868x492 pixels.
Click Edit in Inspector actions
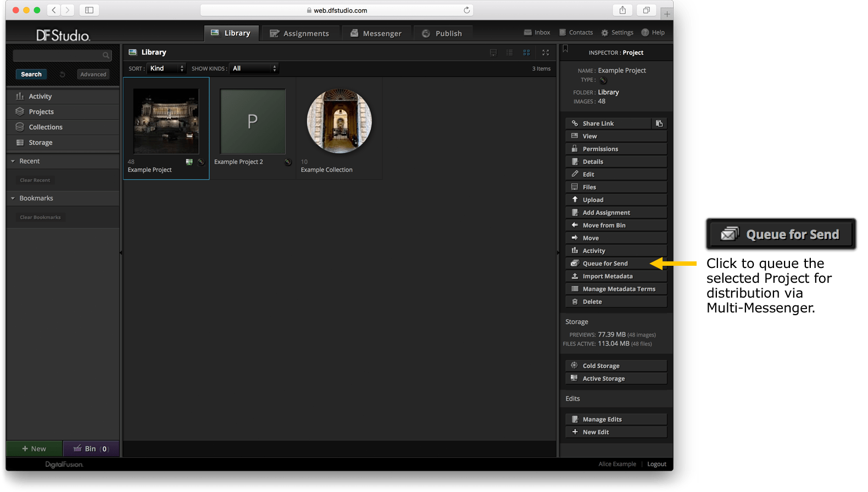click(x=616, y=175)
